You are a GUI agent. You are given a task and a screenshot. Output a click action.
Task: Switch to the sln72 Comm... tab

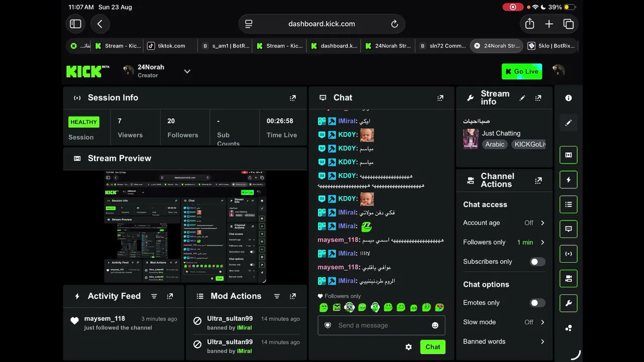(x=443, y=46)
